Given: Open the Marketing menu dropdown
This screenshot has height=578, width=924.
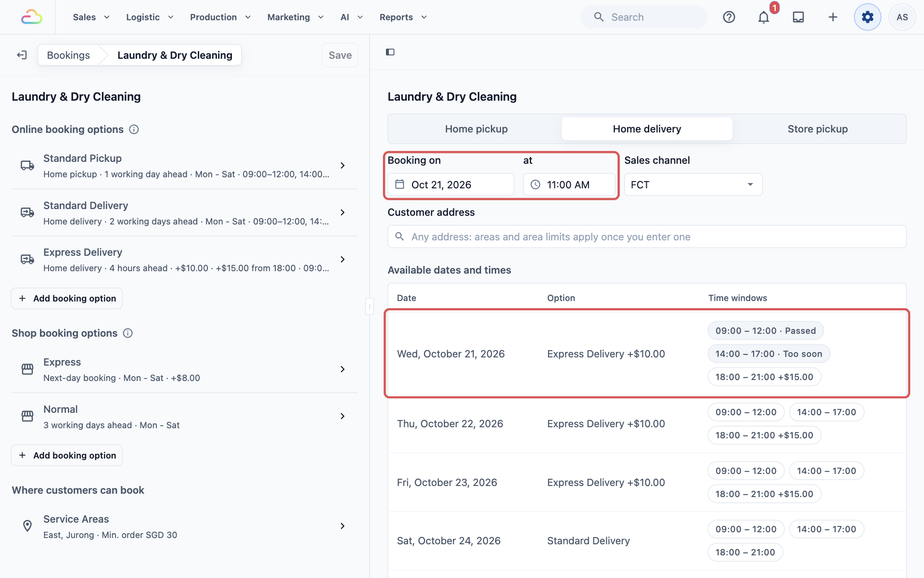Looking at the screenshot, I should (295, 17).
